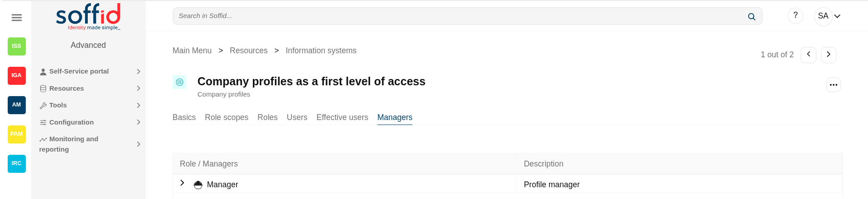The height and width of the screenshot is (199, 868).
Task: Switch to the Role scopes tab
Action: 227,117
